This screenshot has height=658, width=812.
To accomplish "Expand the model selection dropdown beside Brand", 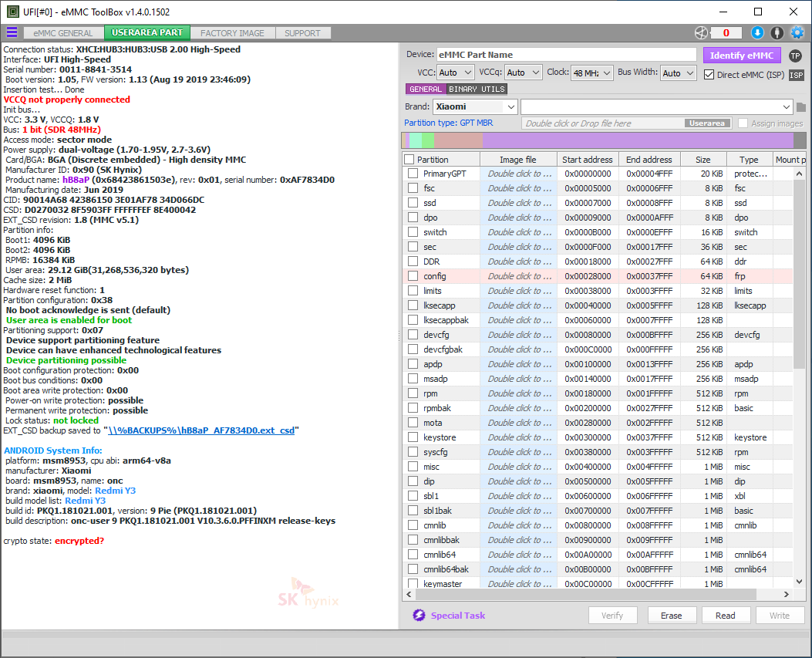I will click(x=657, y=106).
